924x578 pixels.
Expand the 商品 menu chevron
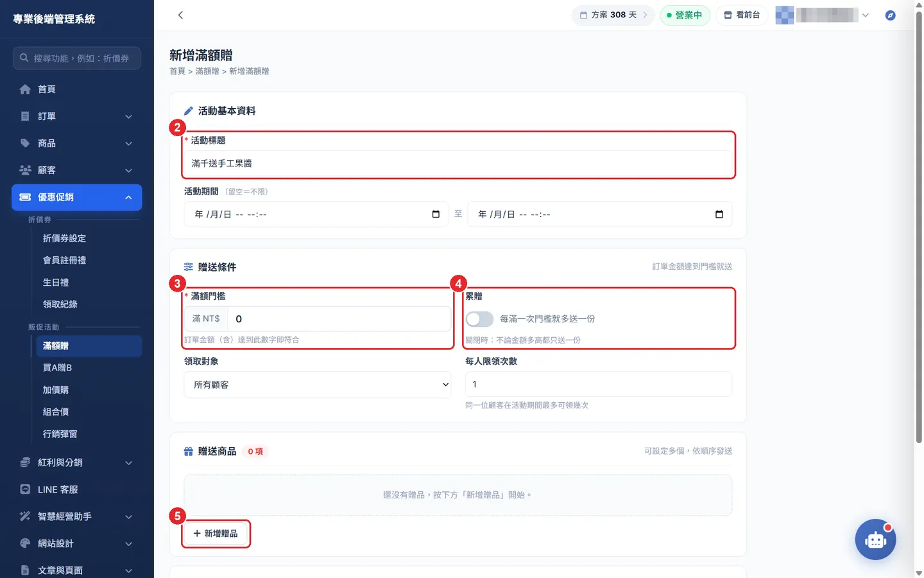(128, 143)
